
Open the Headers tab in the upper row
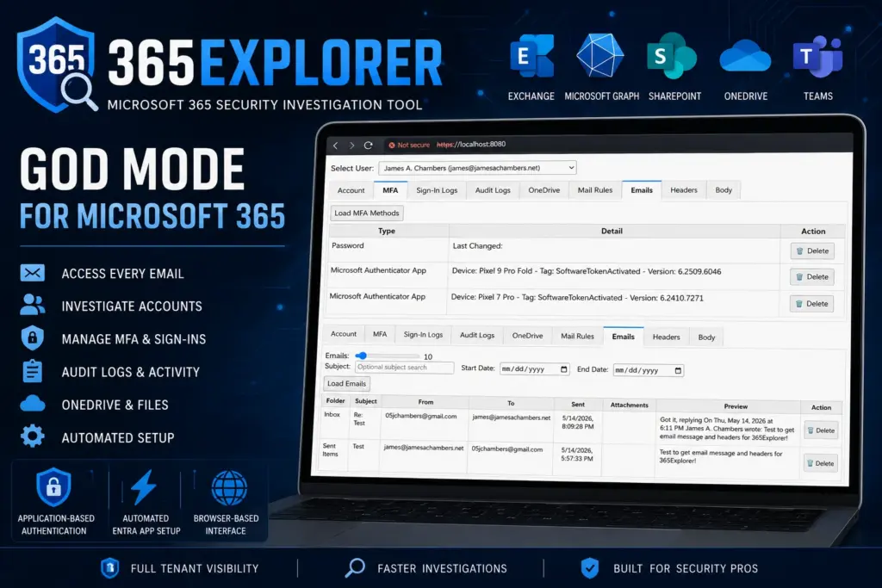tap(684, 190)
